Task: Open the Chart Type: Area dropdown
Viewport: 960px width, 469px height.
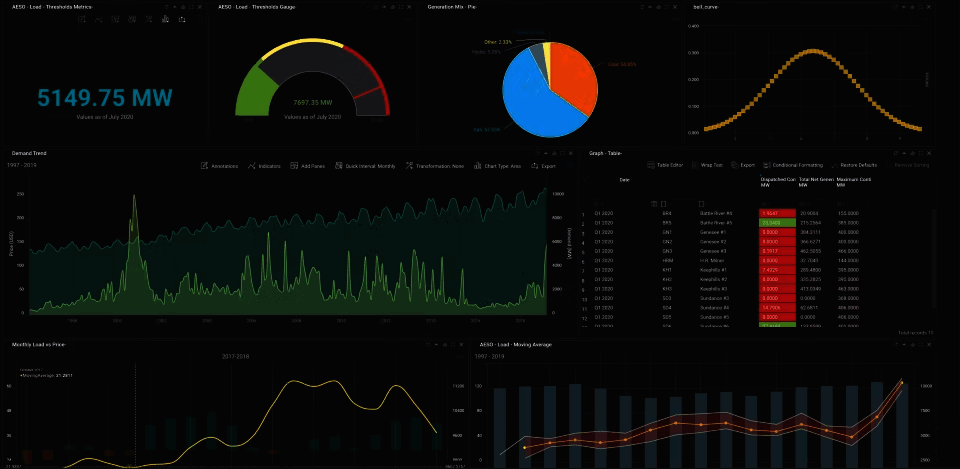Action: tap(498, 166)
